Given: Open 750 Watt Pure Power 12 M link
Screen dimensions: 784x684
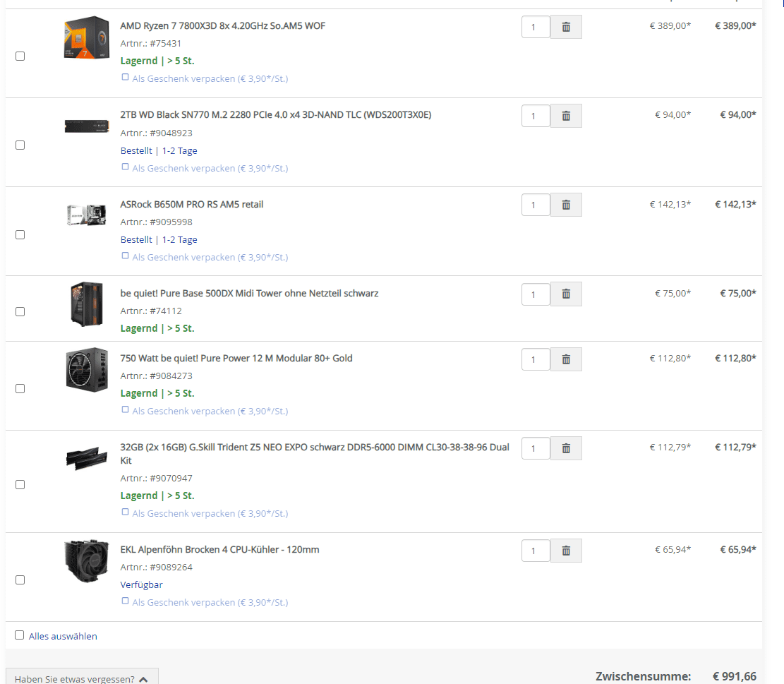Looking at the screenshot, I should pos(236,359).
